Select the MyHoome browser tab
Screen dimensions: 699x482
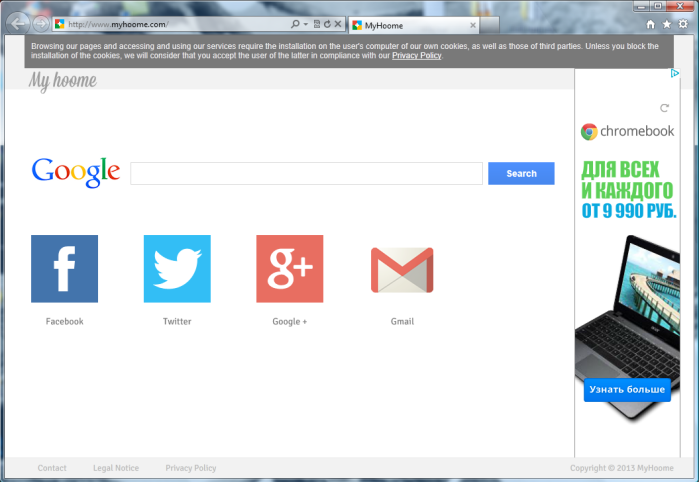coord(414,25)
